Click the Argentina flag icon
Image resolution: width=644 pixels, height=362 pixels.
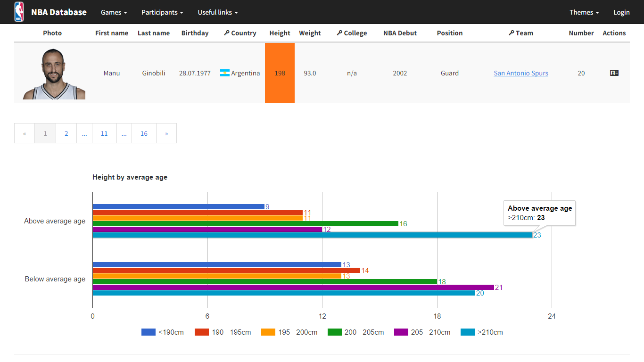[225, 73]
